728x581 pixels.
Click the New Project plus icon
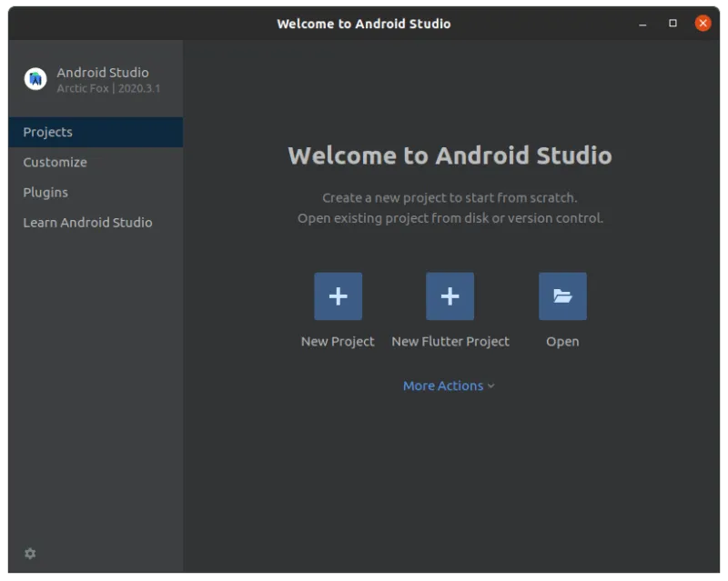click(x=338, y=296)
